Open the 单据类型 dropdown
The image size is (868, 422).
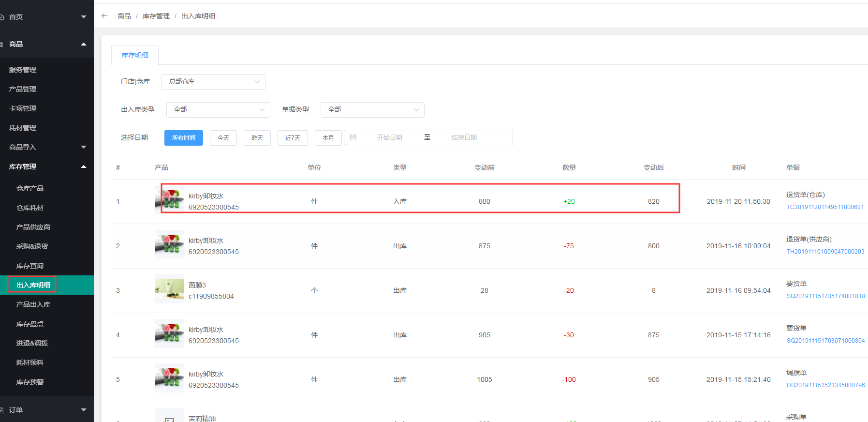pyautogui.click(x=372, y=109)
